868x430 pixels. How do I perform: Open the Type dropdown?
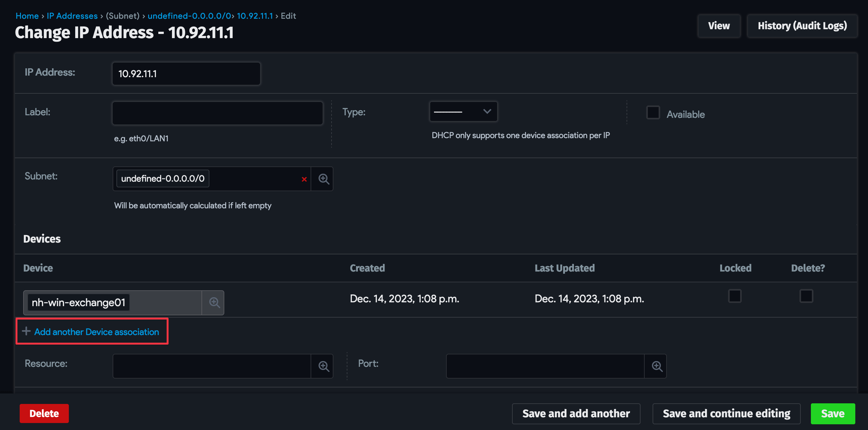point(463,112)
